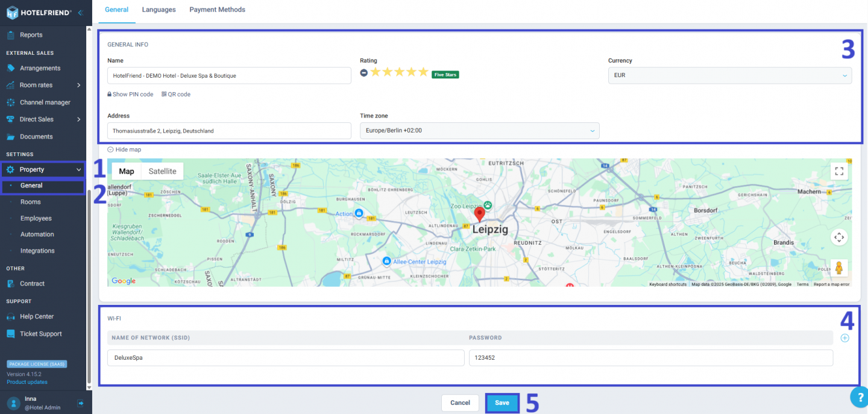Viewport: 868px width, 414px height.
Task: Click inside the Address input field
Action: click(229, 130)
